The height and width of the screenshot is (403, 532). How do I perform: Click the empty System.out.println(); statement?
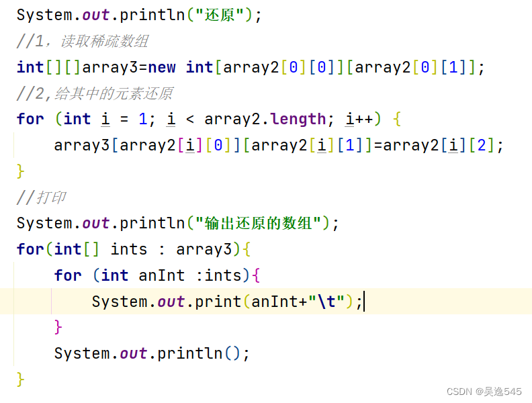pyautogui.click(x=152, y=353)
